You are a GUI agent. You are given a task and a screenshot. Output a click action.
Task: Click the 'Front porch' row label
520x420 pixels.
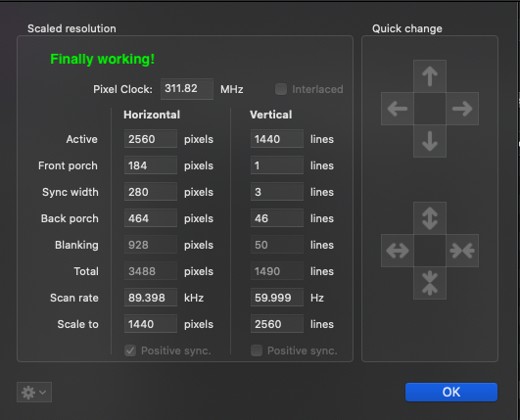[68, 165]
